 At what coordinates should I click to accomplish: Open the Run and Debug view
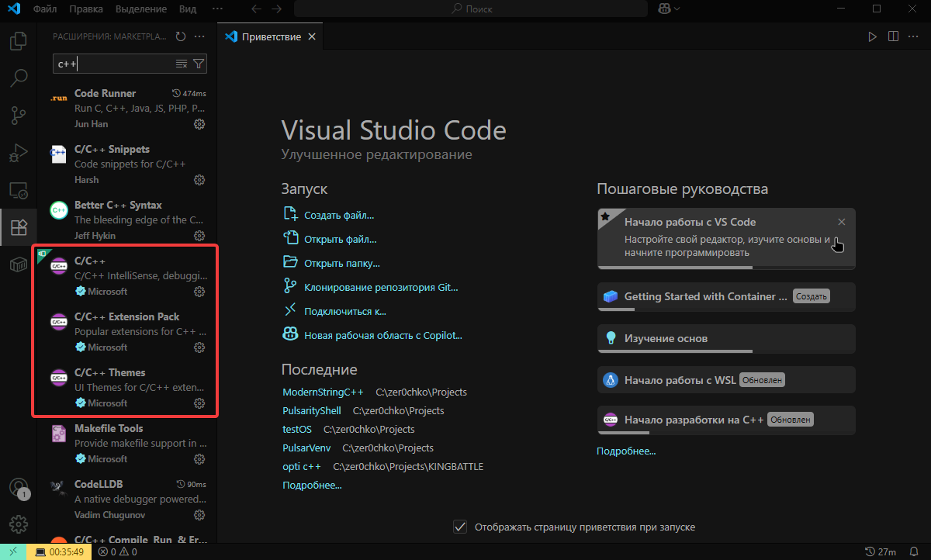tap(18, 153)
